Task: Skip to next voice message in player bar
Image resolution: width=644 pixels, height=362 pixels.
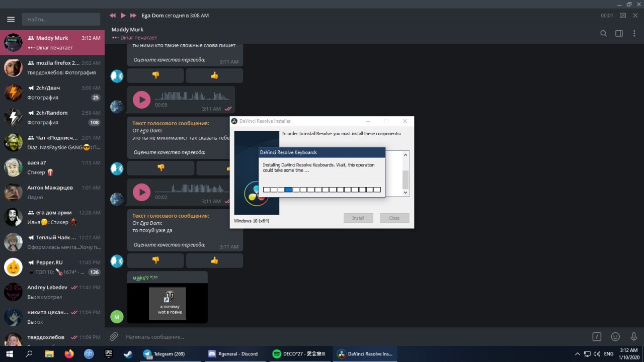Action: 133,16
